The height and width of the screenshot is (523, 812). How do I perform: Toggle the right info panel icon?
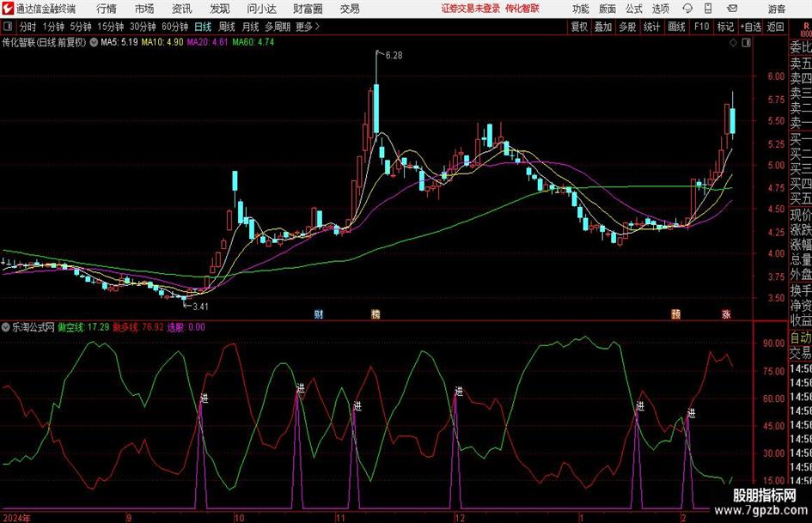pos(746,43)
